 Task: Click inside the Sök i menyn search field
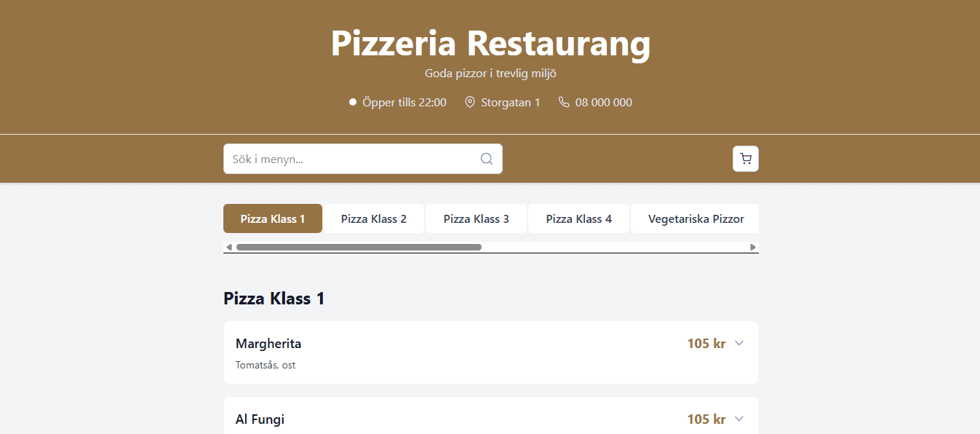point(342,158)
